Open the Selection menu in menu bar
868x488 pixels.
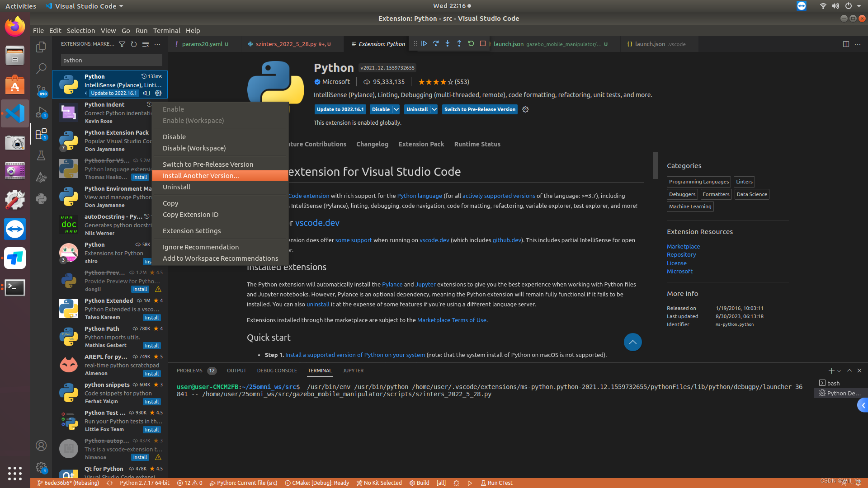[81, 31]
